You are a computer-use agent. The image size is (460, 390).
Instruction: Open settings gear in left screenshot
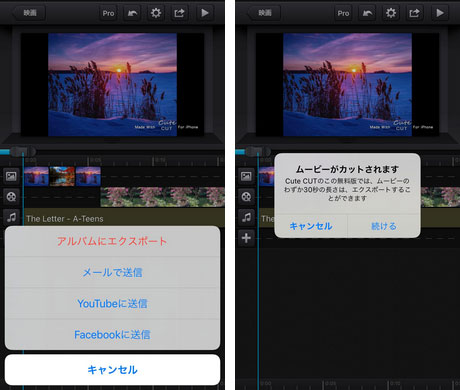tap(156, 13)
